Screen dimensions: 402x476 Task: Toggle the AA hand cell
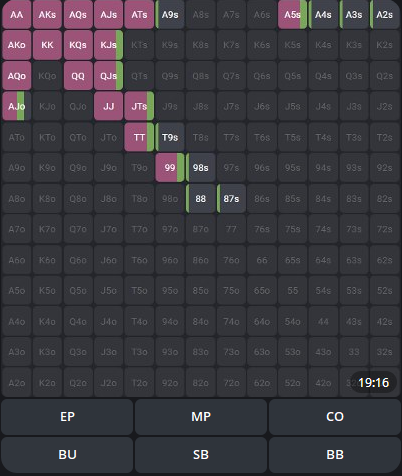(x=17, y=15)
